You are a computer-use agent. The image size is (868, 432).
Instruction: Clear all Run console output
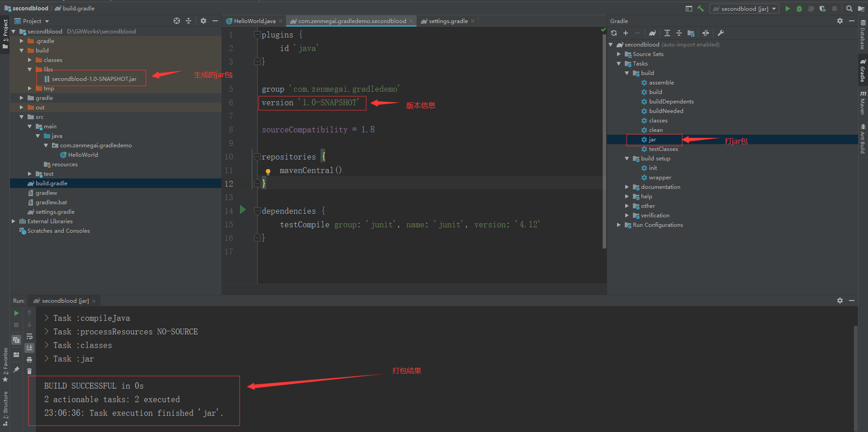(x=29, y=371)
